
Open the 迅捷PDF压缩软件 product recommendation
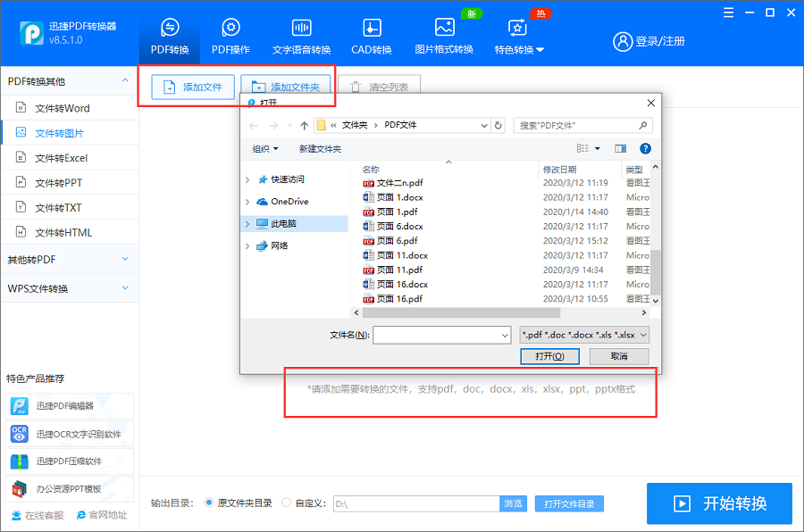tap(70, 461)
